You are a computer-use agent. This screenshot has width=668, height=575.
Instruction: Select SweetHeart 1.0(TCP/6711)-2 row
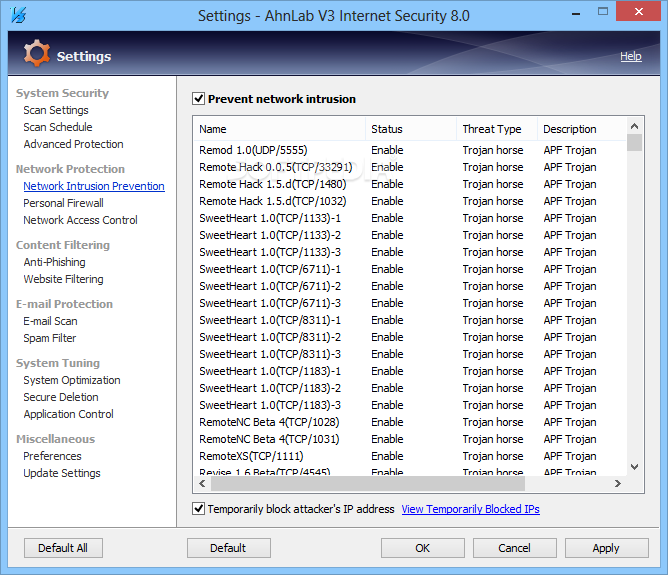410,287
